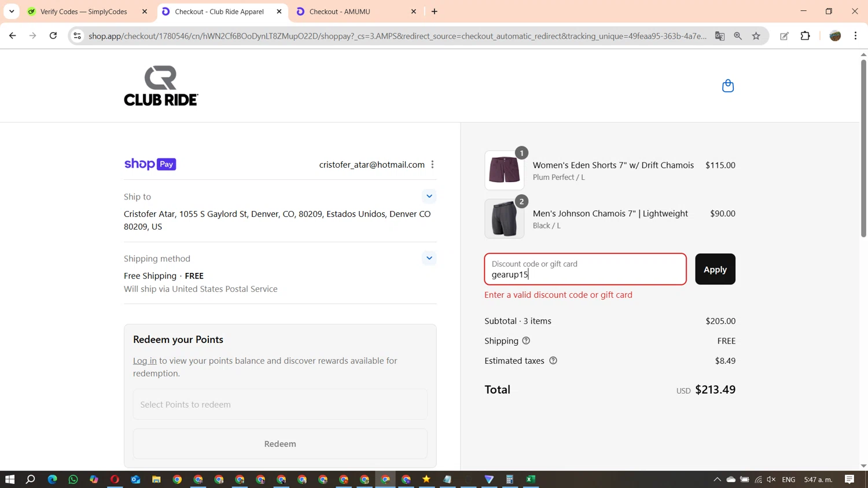
Task: Open Select Points to redeem dropdown
Action: (280, 404)
